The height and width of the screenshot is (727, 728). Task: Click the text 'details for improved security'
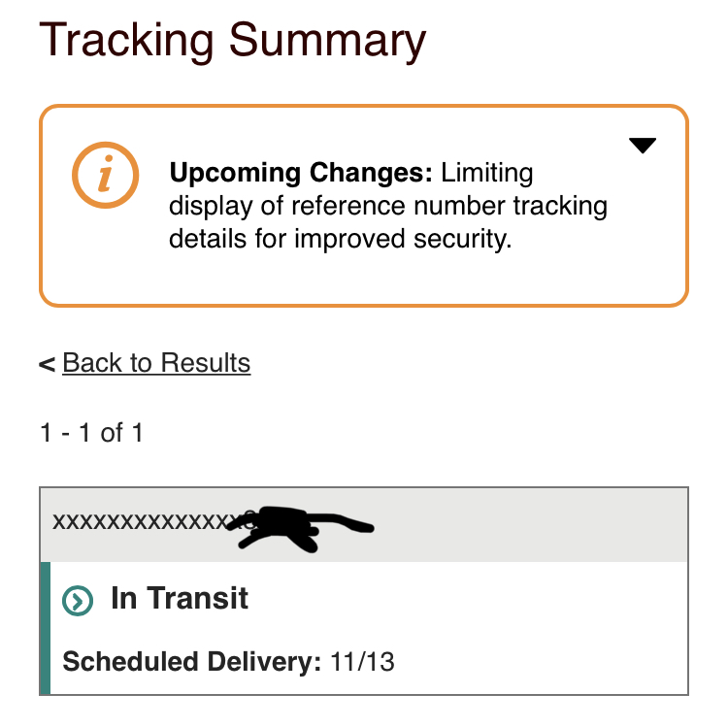(340, 240)
